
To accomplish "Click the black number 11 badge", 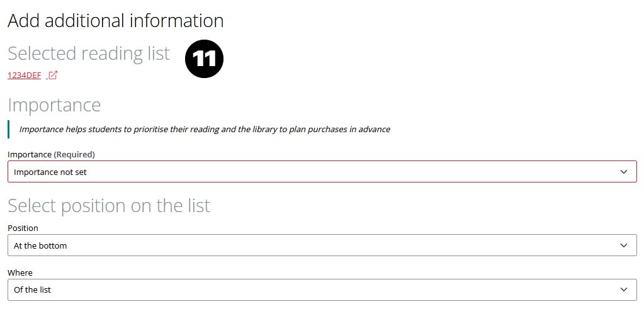I will point(204,59).
